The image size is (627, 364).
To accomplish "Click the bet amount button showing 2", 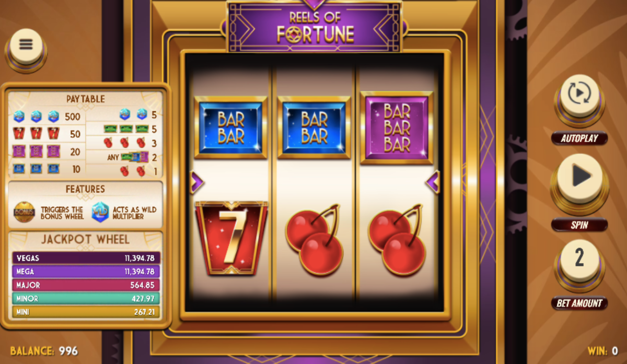I will coord(579,259).
